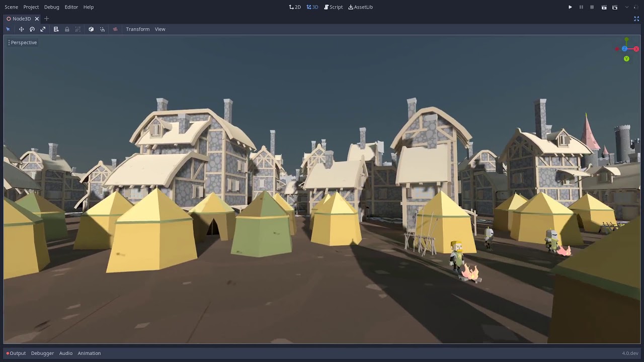Image resolution: width=644 pixels, height=362 pixels.
Task: Click the update spinner activity icon
Action: [637, 7]
